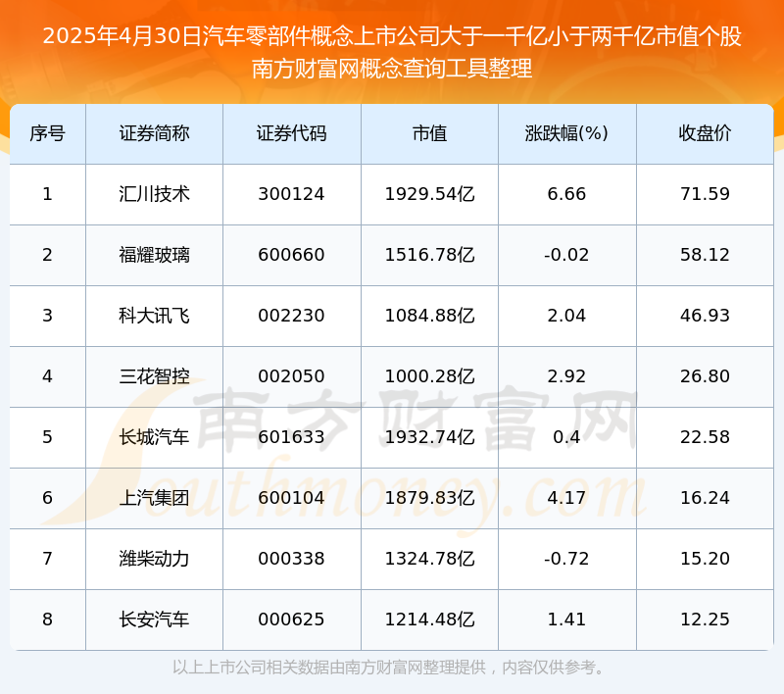The image size is (784, 694).
Task: Select the stock name 潍柴动力
Action: tap(154, 559)
